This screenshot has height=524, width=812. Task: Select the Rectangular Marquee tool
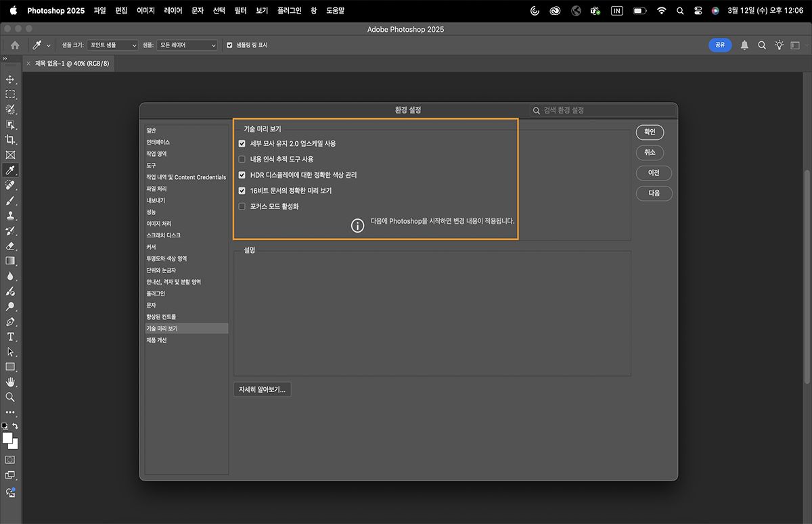click(x=10, y=94)
